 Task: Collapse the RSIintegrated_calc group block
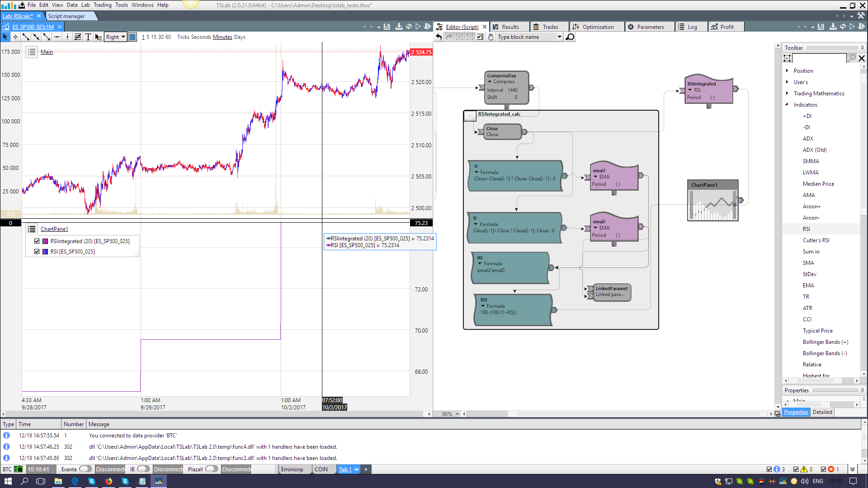[x=470, y=116]
